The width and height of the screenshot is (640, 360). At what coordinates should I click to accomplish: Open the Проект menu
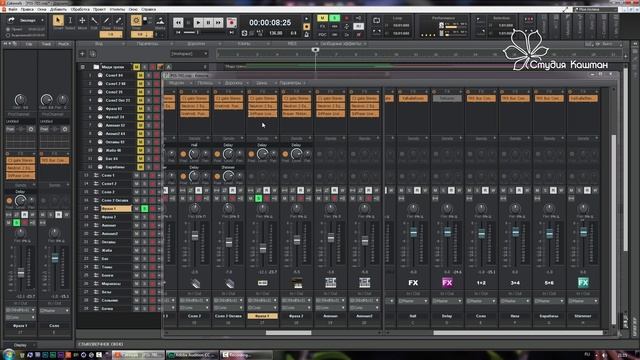tap(99, 9)
